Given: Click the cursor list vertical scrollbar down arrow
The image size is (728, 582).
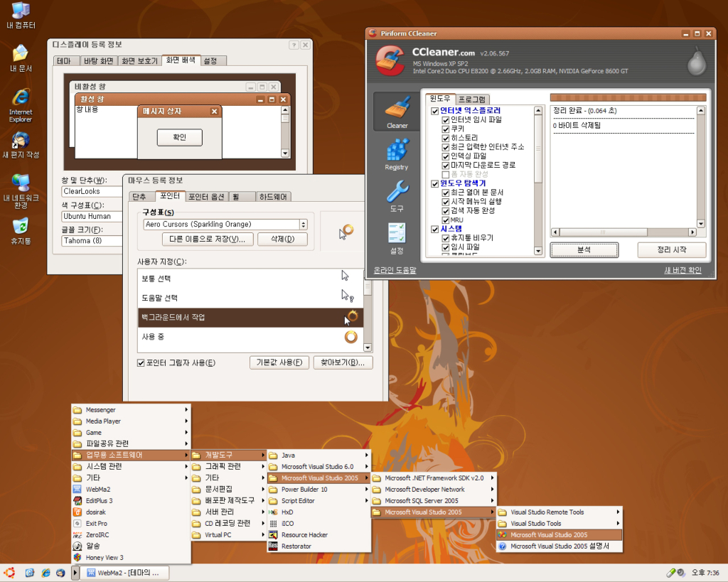Looking at the screenshot, I should pos(368,347).
